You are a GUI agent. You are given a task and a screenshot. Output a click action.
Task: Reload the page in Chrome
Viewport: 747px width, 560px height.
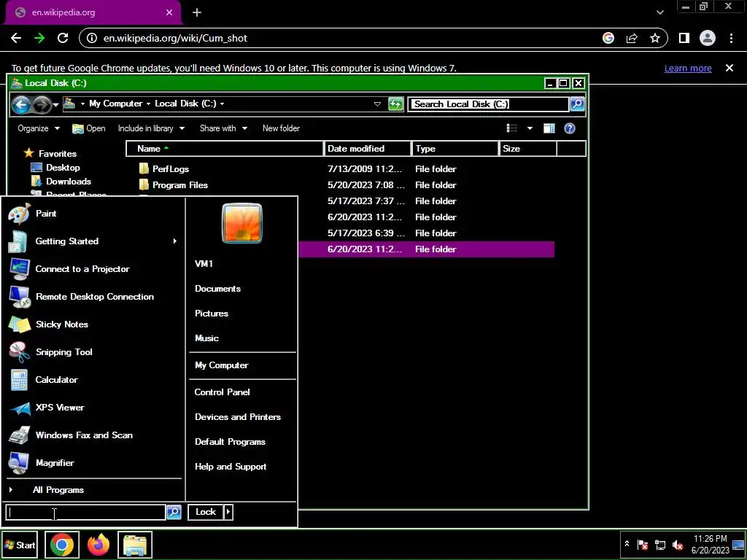[63, 38]
